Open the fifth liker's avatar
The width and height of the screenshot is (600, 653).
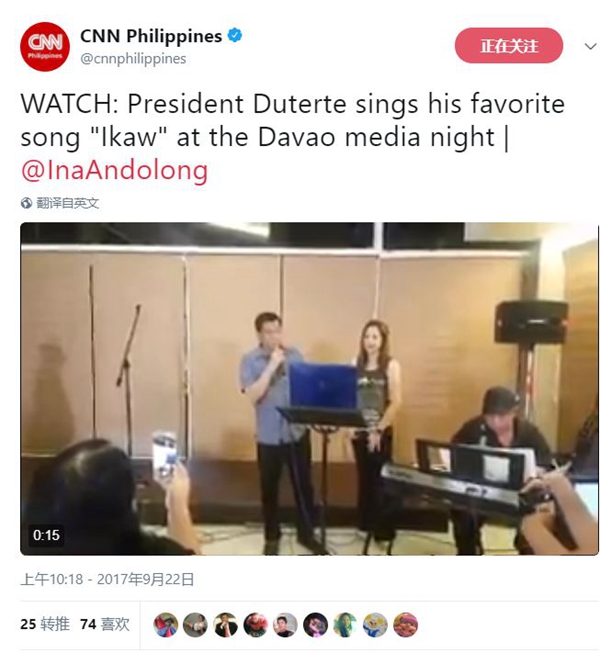pos(285,625)
